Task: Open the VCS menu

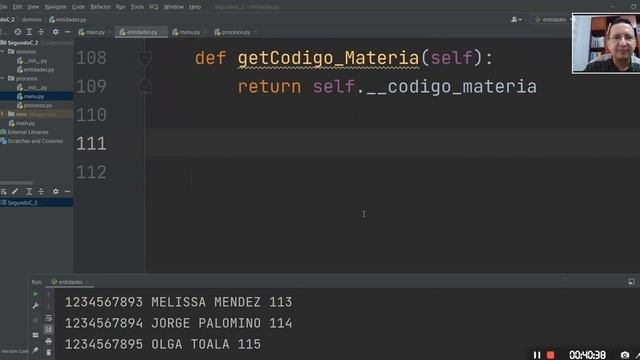Action: click(153, 7)
